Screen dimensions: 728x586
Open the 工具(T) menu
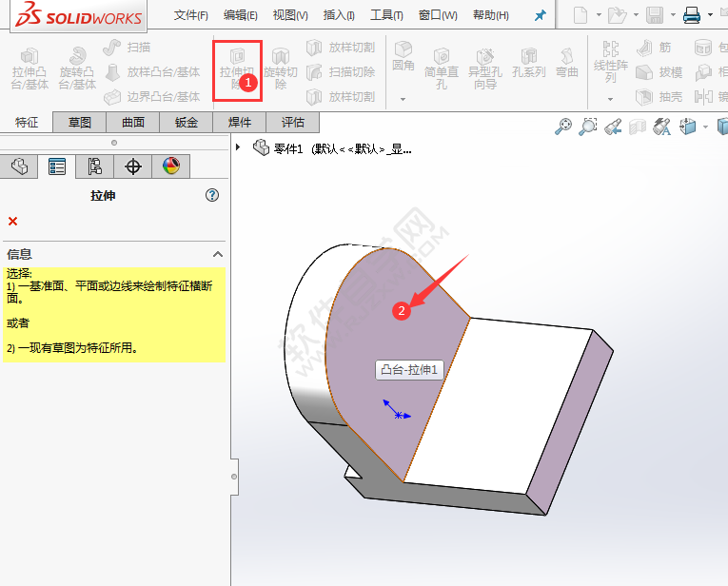coord(386,15)
